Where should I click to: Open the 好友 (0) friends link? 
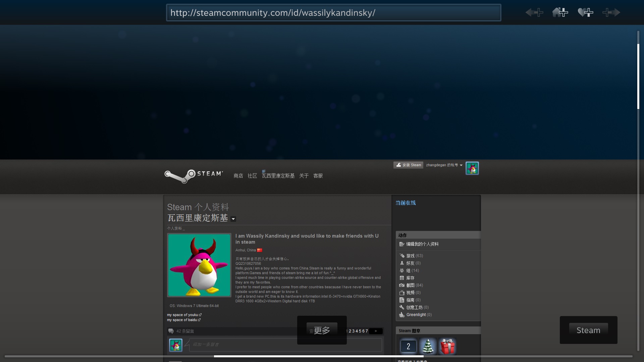(414, 263)
